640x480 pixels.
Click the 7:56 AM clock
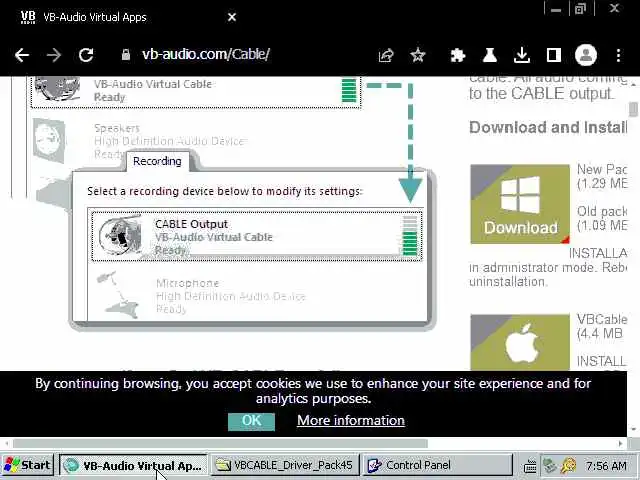click(x=606, y=466)
